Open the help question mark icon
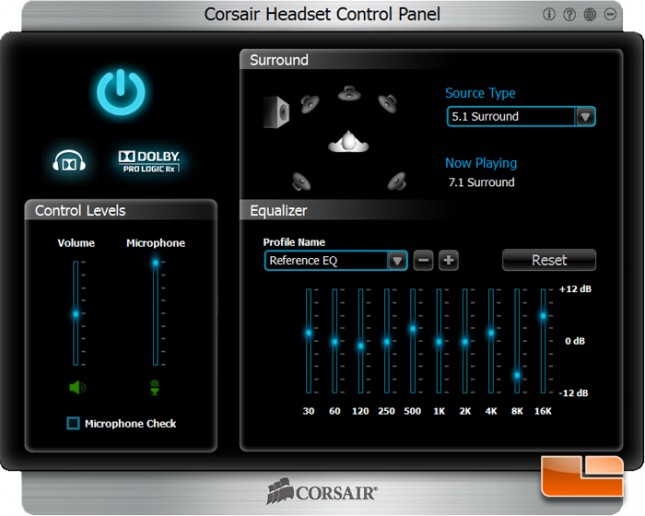 click(x=569, y=14)
